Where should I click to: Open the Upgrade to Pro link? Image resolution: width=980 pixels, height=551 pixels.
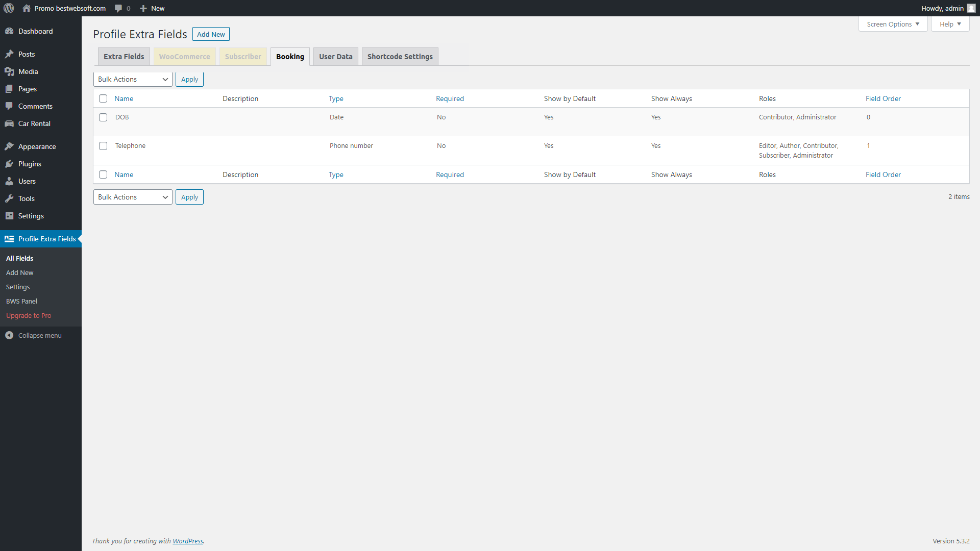(x=28, y=315)
